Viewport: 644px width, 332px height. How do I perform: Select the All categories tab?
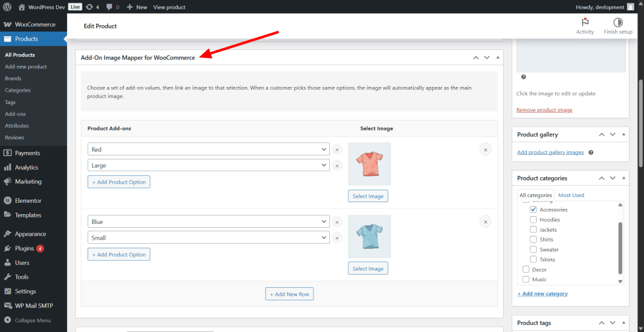535,195
